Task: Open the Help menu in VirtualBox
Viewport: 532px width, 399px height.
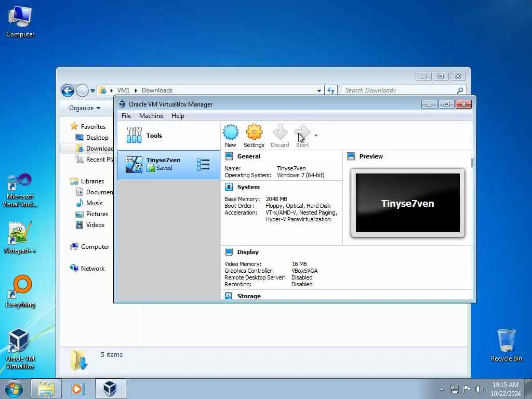Action: 178,116
